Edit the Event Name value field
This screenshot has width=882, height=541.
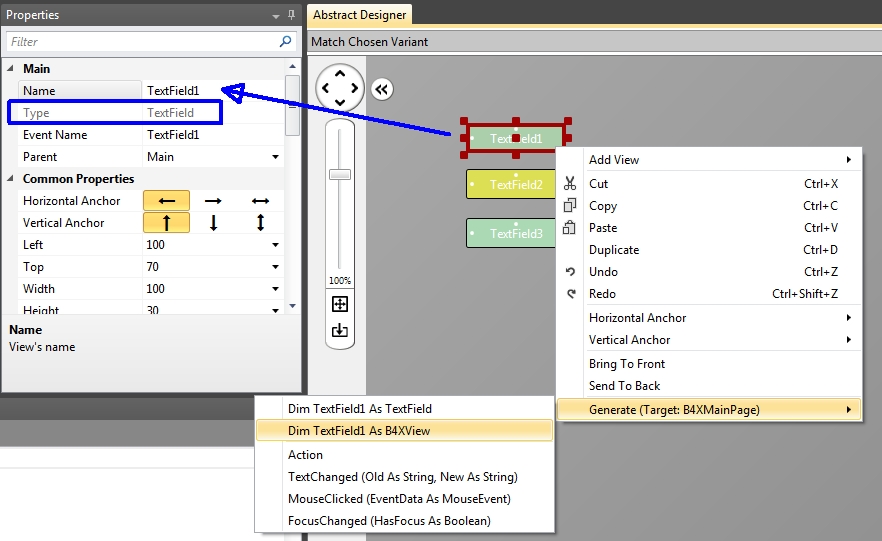[213, 135]
